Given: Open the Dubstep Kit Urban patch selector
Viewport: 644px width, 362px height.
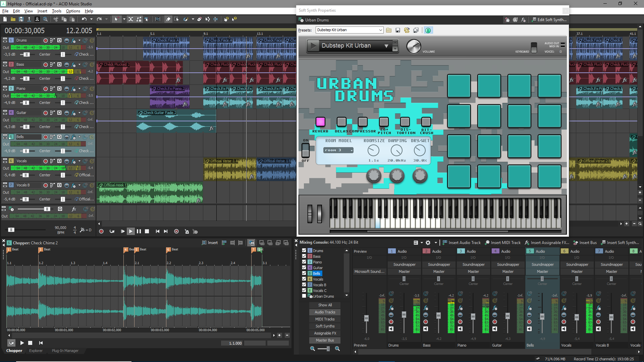Looking at the screenshot, I should (386, 46).
